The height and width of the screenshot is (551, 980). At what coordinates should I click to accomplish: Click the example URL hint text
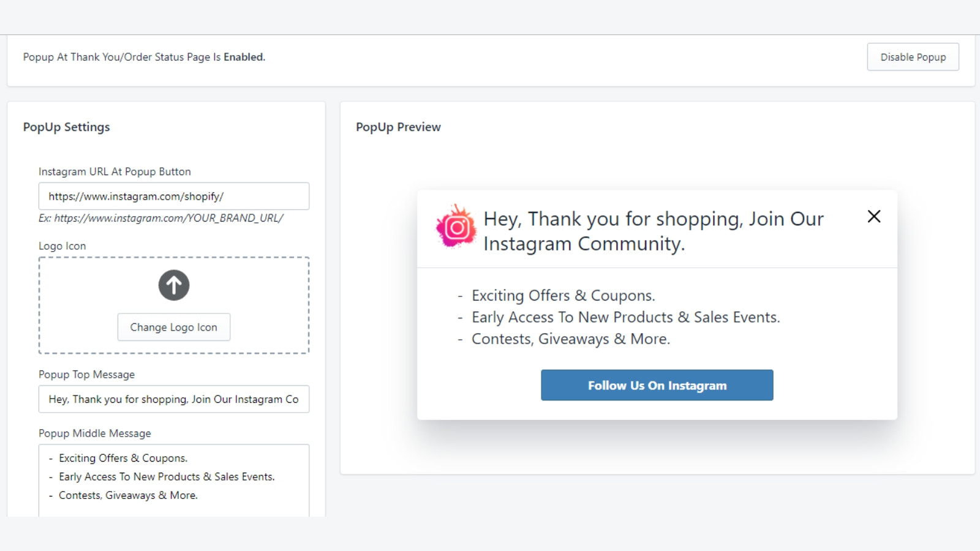(x=161, y=218)
